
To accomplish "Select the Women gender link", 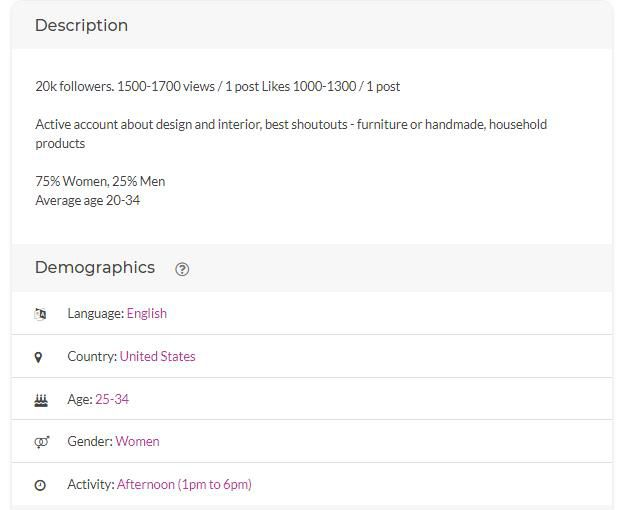I will [137, 441].
